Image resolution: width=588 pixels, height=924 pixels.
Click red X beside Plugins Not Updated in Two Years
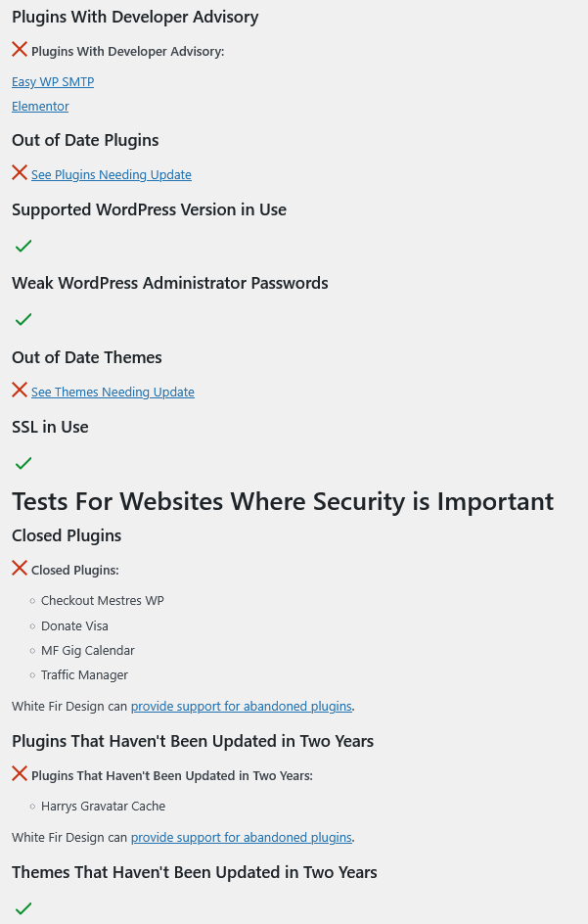click(x=20, y=773)
